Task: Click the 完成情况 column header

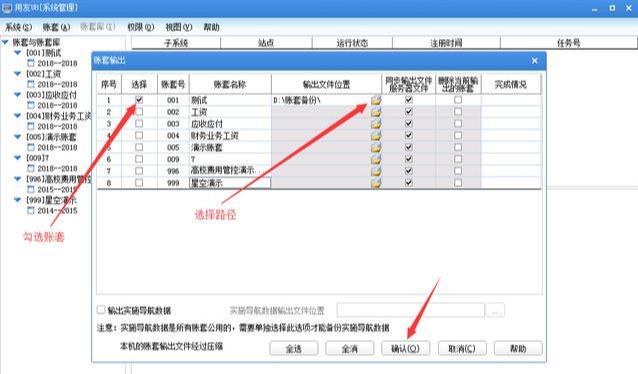Action: [511, 84]
